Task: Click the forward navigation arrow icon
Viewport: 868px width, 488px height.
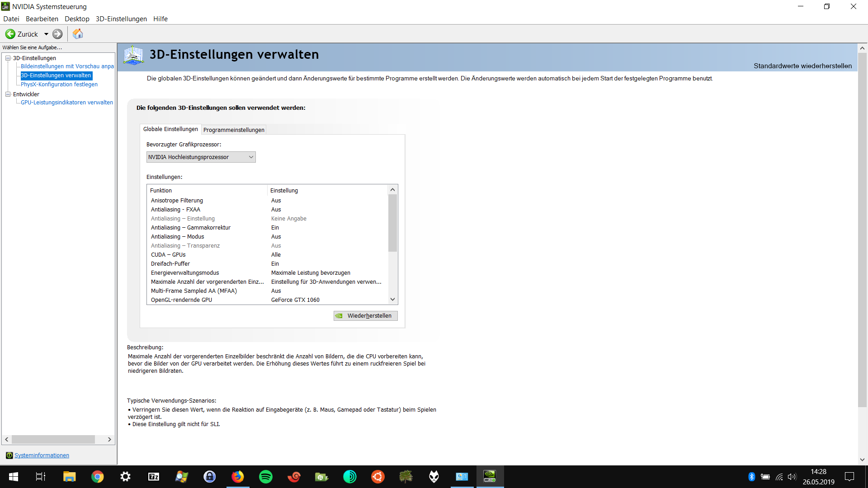Action: 57,34
